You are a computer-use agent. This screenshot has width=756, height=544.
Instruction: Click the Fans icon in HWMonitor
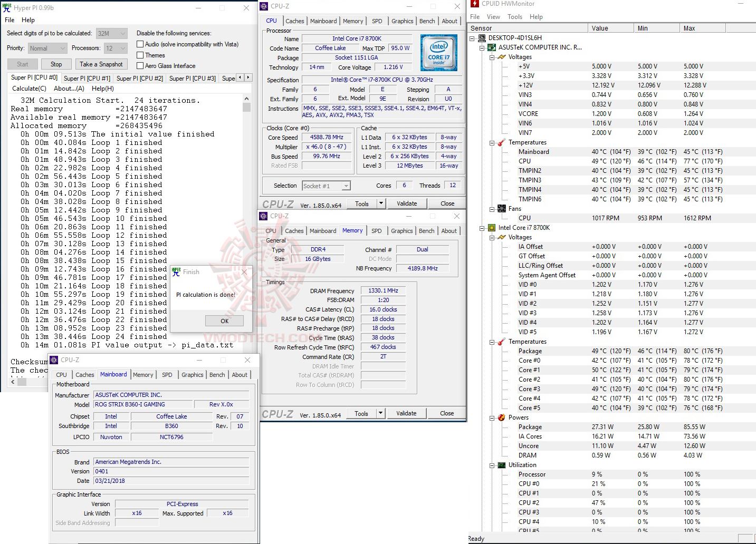point(502,209)
